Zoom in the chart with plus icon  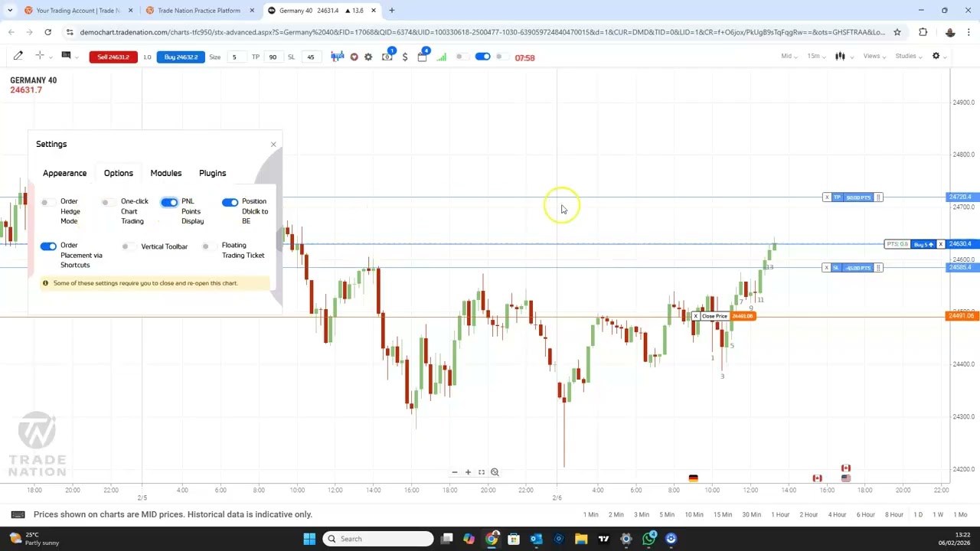(x=468, y=472)
